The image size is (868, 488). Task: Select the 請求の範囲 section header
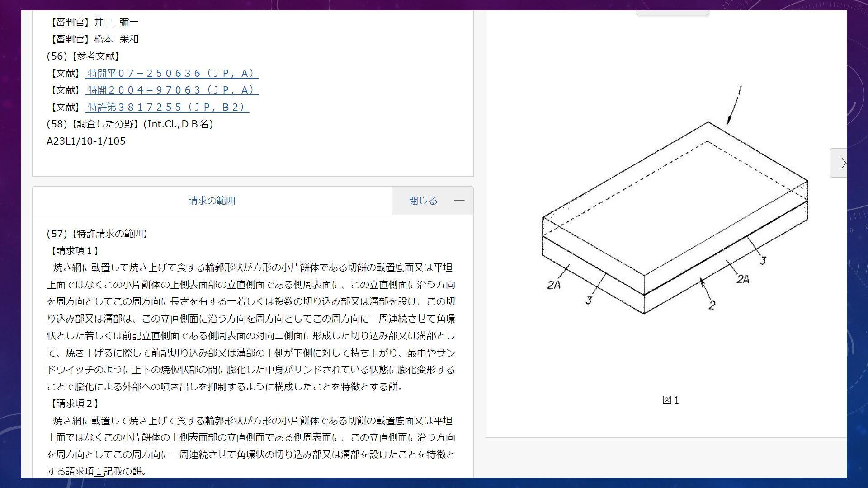click(212, 201)
